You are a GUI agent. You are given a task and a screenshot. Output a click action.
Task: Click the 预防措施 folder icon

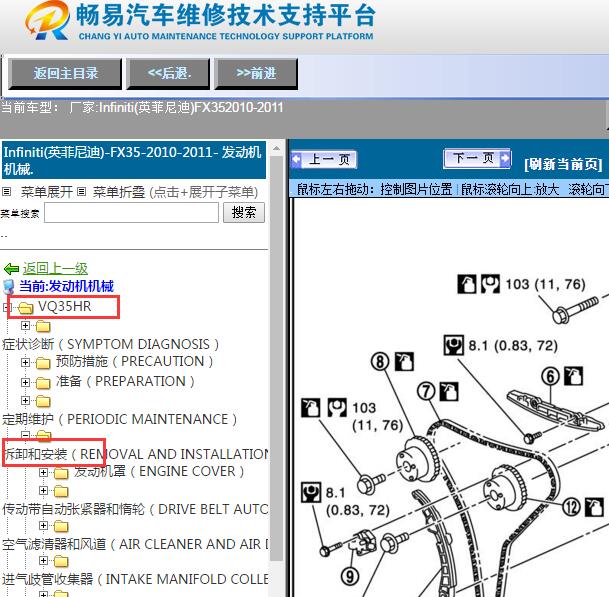tap(43, 363)
